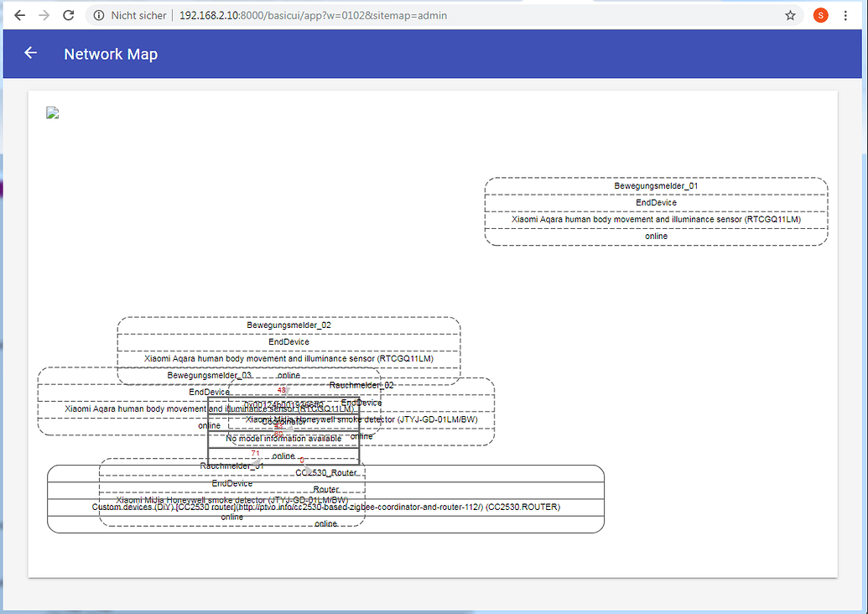Go back using the browser back button
This screenshot has width=868, height=614.
click(x=20, y=15)
